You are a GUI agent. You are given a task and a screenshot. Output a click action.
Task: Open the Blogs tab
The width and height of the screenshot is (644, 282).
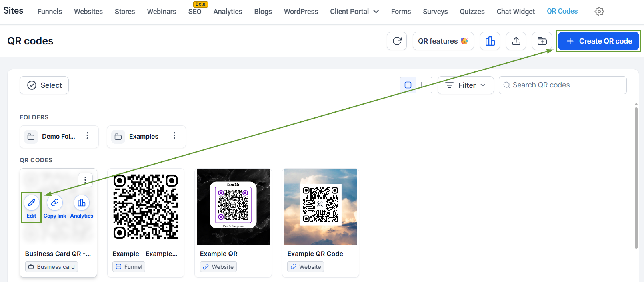pyautogui.click(x=263, y=12)
